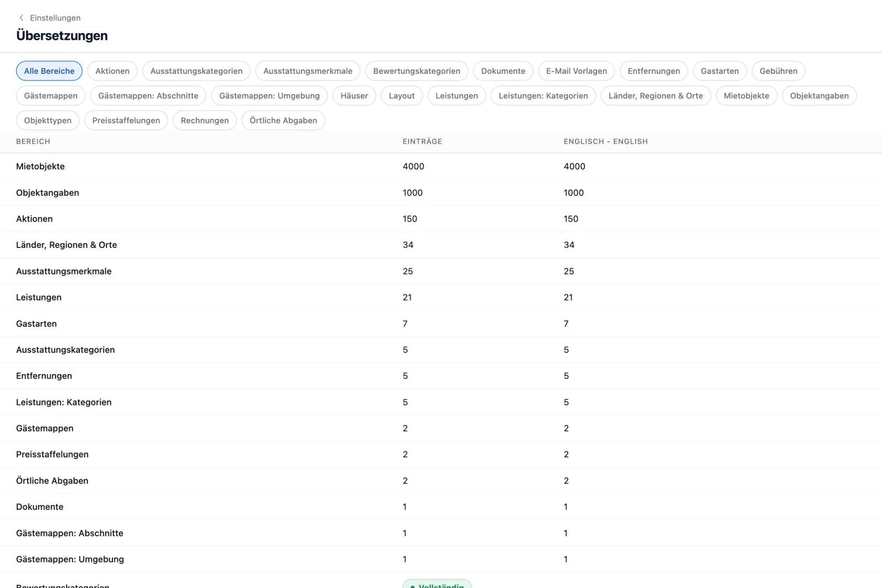This screenshot has height=588, width=882.
Task: Go back to Einstellungen
Action: [55, 18]
